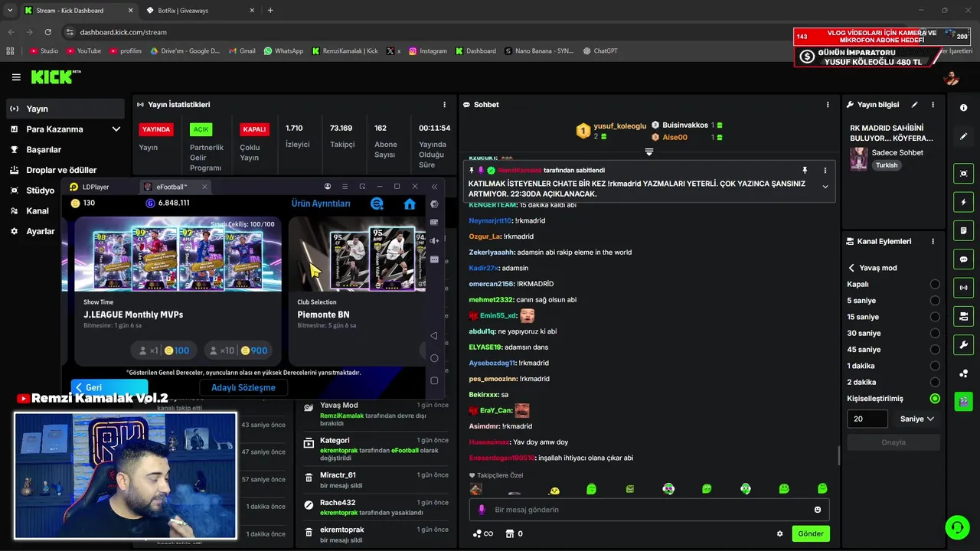Viewport: 980px width, 551px height.
Task: Click the Android home circle in LDPlayer
Action: coord(434,358)
